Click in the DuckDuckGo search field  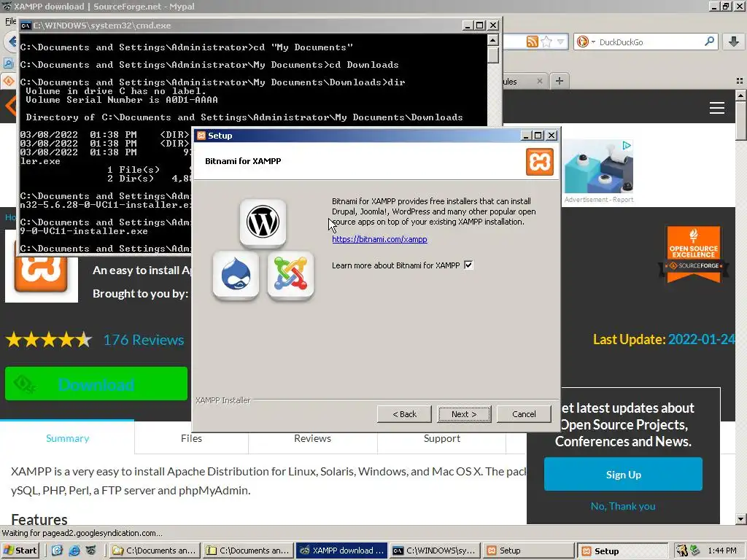[x=650, y=42]
